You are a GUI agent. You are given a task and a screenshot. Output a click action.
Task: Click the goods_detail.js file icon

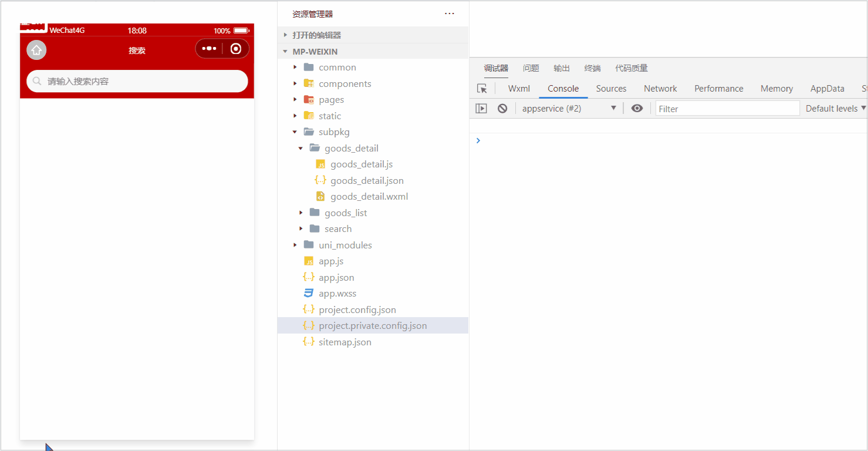[320, 164]
